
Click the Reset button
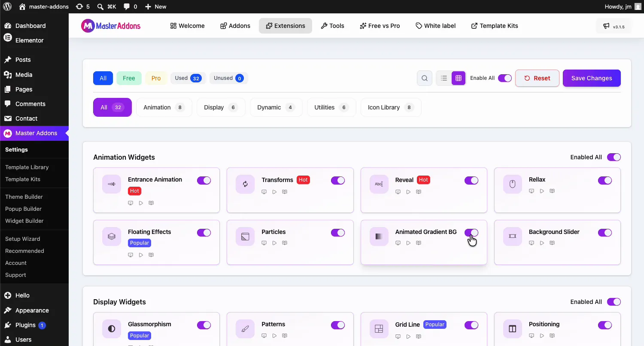pyautogui.click(x=537, y=78)
